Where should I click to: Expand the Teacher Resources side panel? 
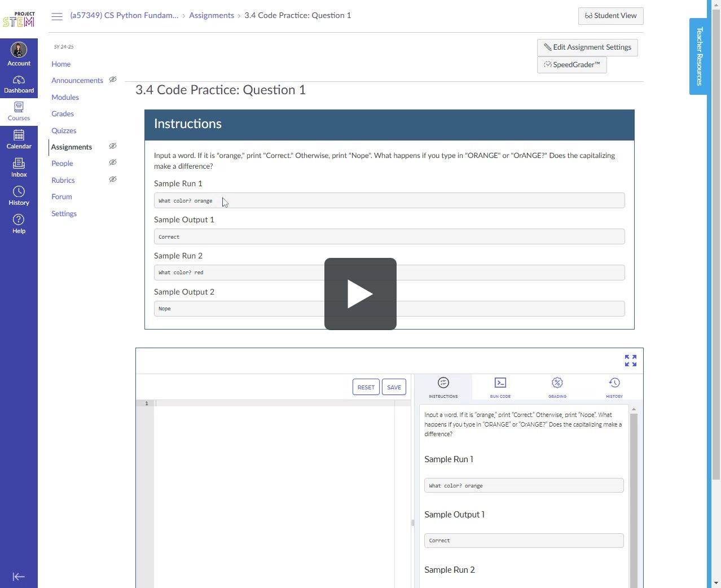click(x=698, y=56)
